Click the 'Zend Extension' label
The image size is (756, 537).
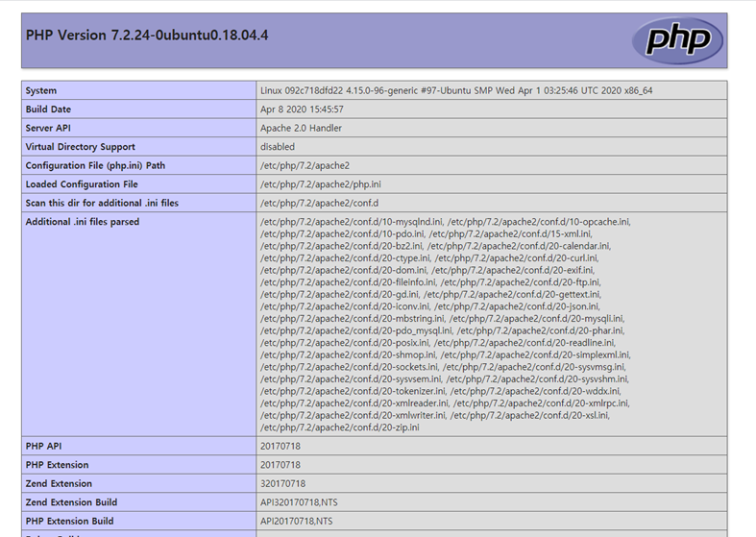pyautogui.click(x=59, y=484)
